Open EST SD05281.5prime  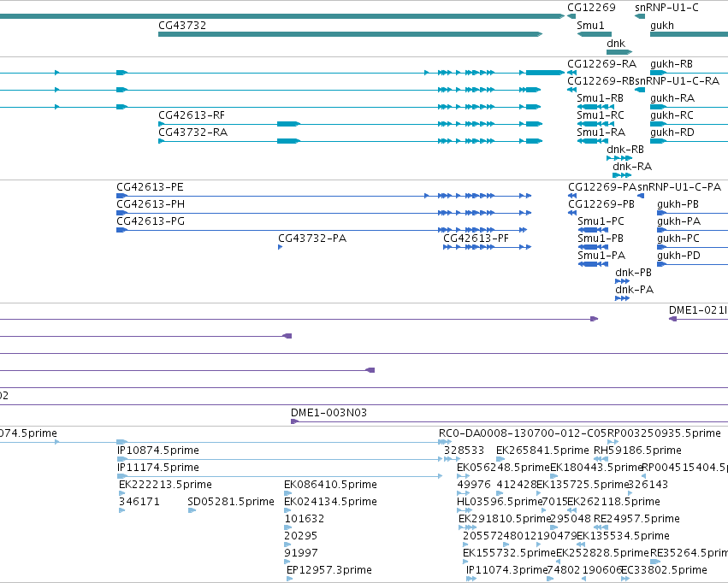point(231,503)
